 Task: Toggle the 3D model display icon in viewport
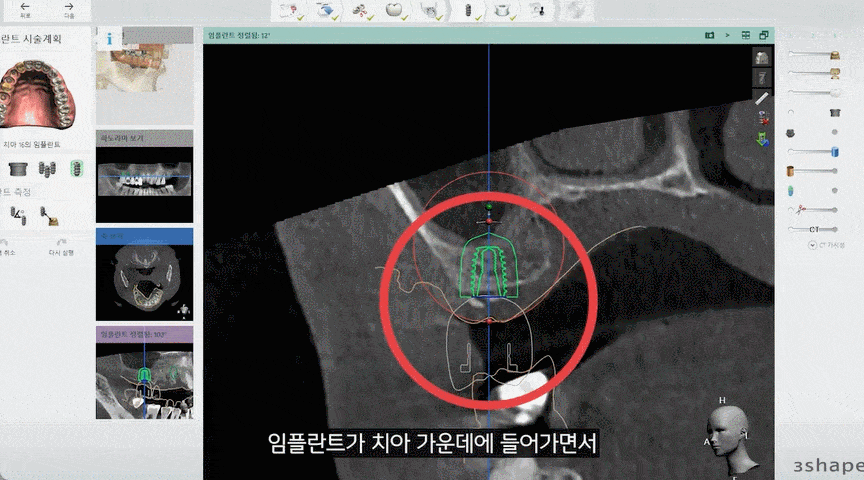(x=762, y=57)
